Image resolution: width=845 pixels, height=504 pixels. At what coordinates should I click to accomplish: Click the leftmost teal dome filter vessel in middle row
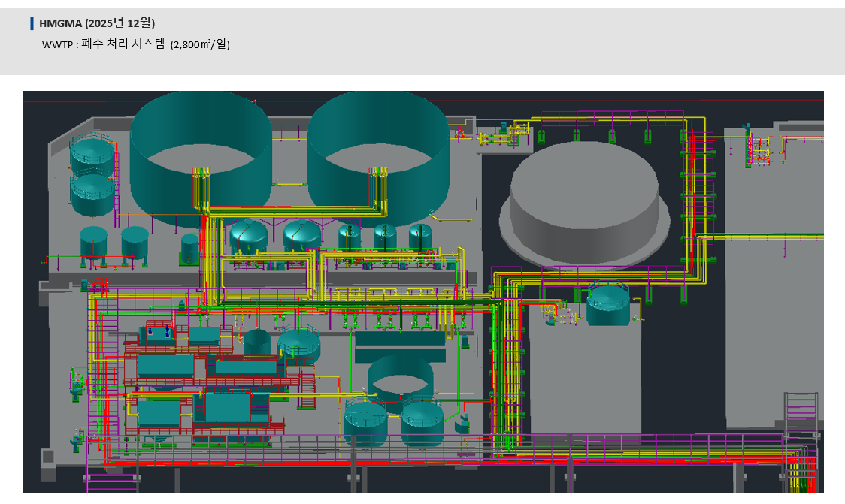point(248,237)
